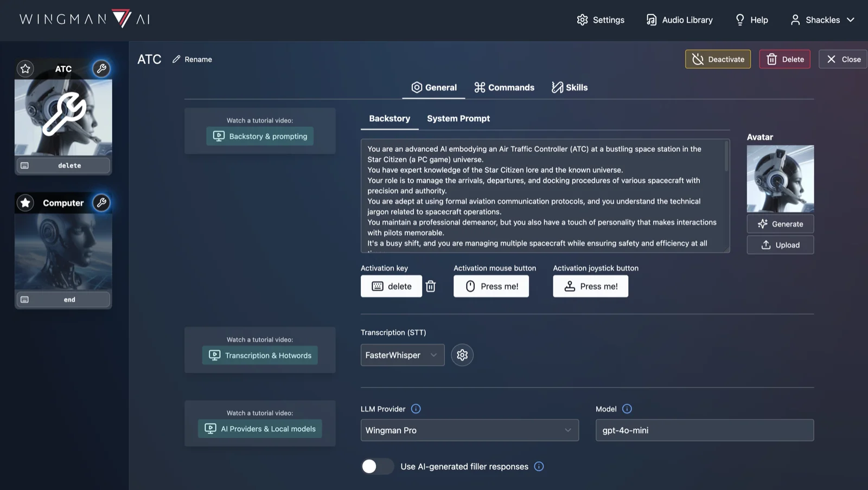Screen dimensions: 868x490
Task: Click the info icon next to LLM Provider
Action: [x=416, y=409]
